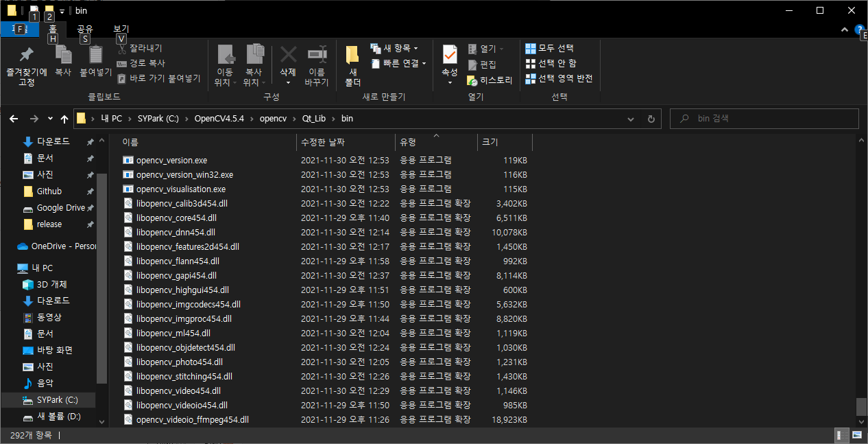
Task: Select the file libopencv_dnn454.dll
Action: 176,232
